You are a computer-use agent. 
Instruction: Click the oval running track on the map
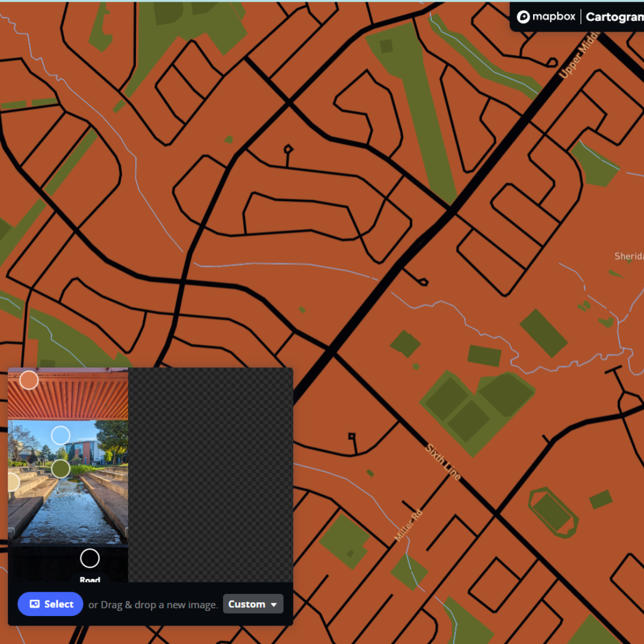click(553, 512)
